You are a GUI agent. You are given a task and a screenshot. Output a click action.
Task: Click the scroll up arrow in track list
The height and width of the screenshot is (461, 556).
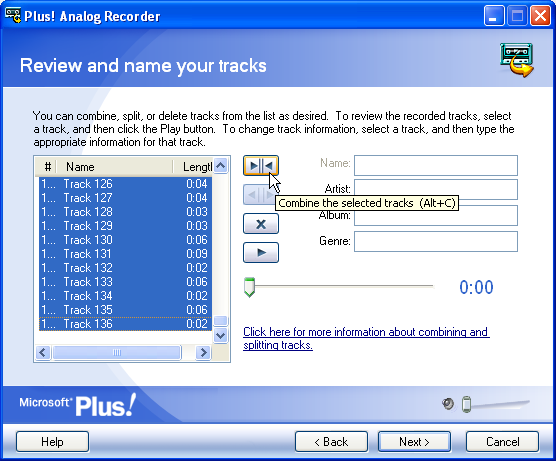pyautogui.click(x=221, y=166)
